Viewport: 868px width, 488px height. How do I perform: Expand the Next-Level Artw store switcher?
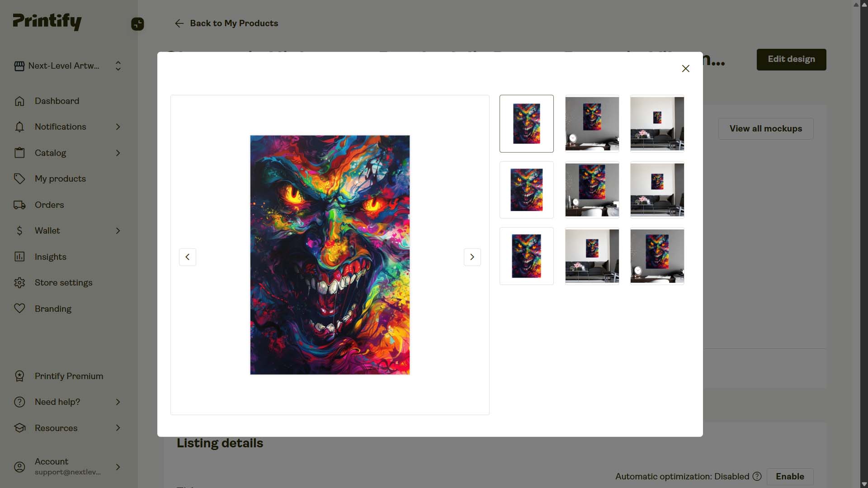point(118,66)
